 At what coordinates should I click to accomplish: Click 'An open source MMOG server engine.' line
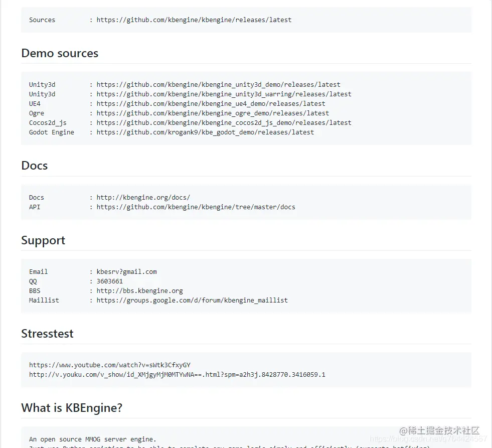[93, 439]
